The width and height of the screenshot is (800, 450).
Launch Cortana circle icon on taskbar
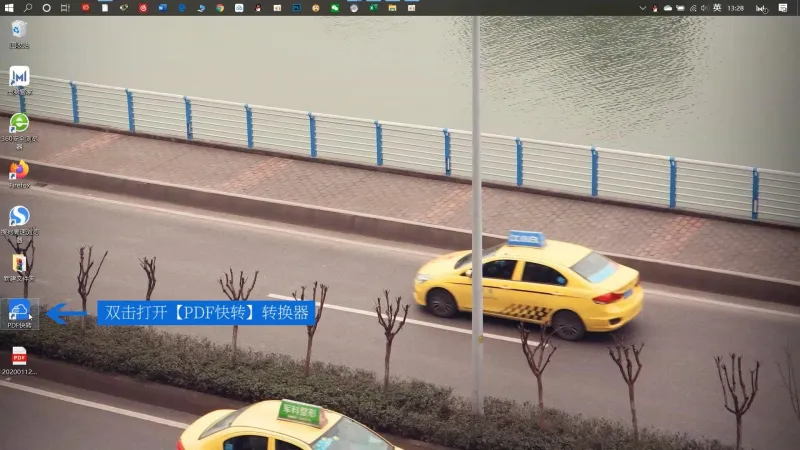pyautogui.click(x=46, y=8)
